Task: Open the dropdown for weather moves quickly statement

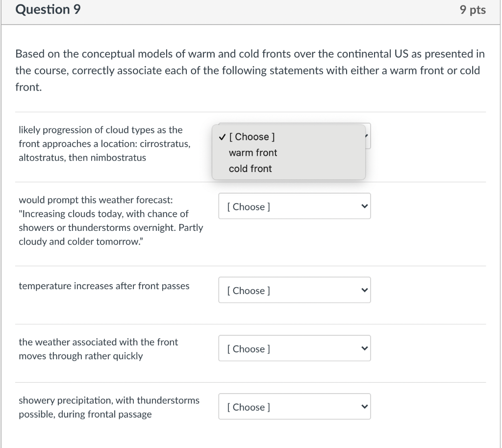Action: (294, 348)
